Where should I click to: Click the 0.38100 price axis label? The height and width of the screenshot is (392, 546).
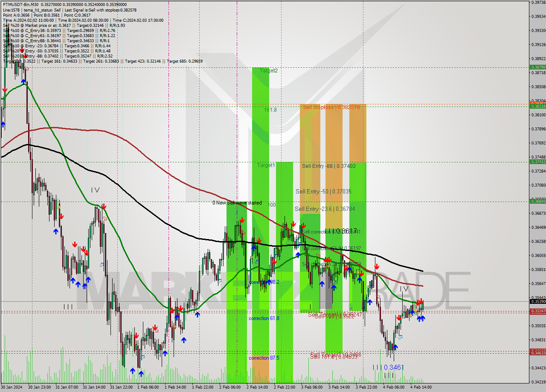[538, 115]
